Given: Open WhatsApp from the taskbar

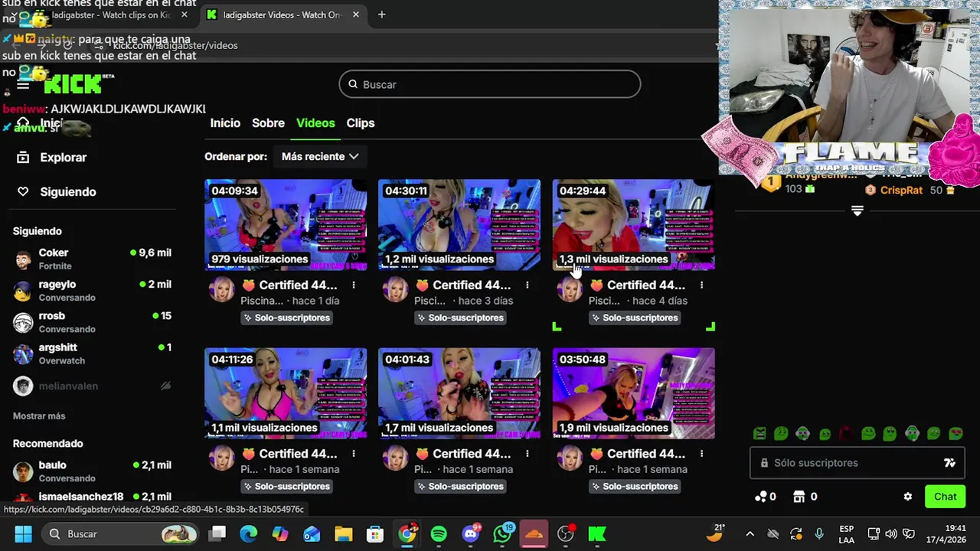Looking at the screenshot, I should pyautogui.click(x=503, y=533).
